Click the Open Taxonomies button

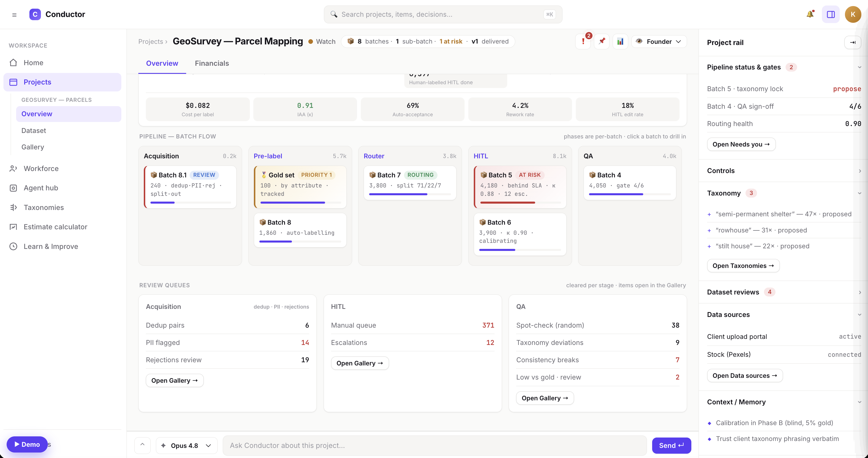[743, 266]
